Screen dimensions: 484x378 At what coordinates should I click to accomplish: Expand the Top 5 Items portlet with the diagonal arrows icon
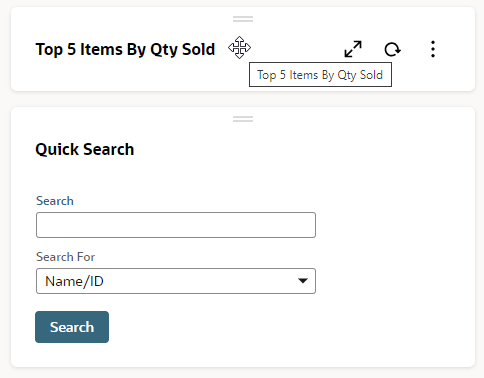click(353, 49)
